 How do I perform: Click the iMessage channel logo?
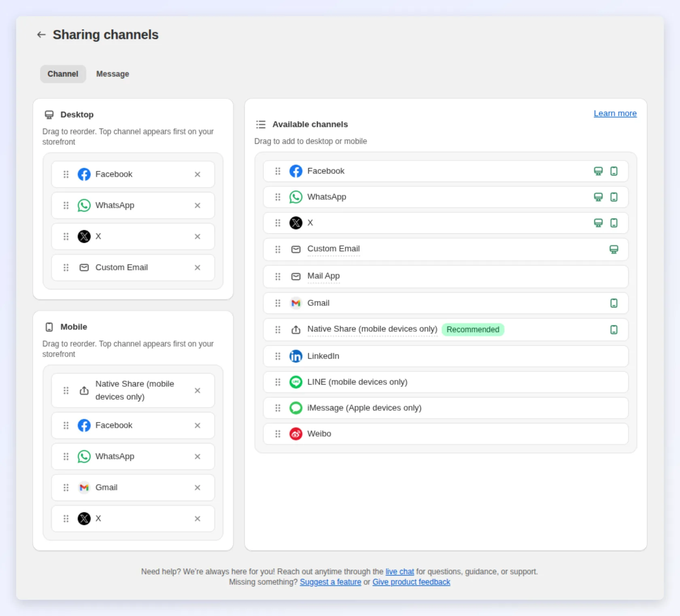tap(296, 408)
